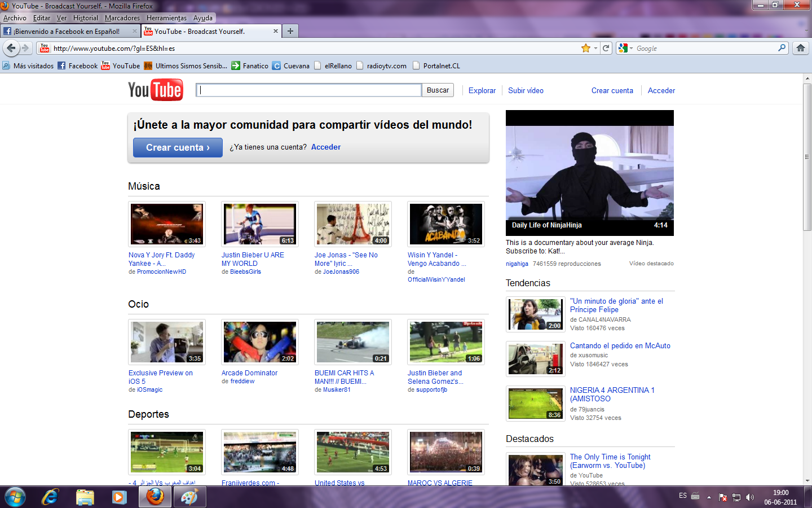Open the Fanatico bookmark

250,65
